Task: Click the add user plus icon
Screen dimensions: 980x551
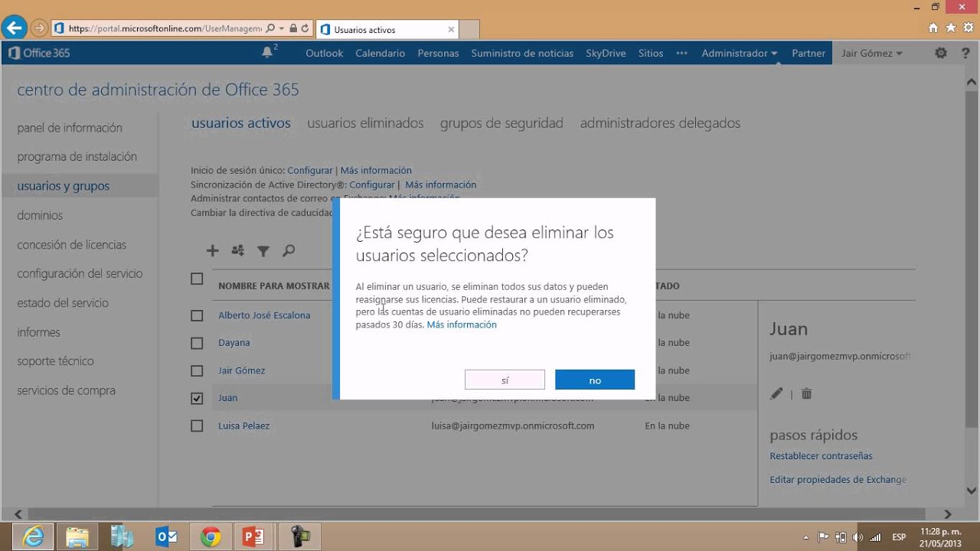Action: [213, 250]
